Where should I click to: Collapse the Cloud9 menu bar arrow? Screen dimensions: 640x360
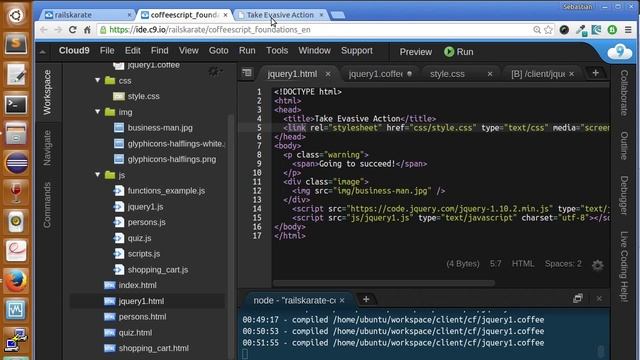pyautogui.click(x=42, y=52)
